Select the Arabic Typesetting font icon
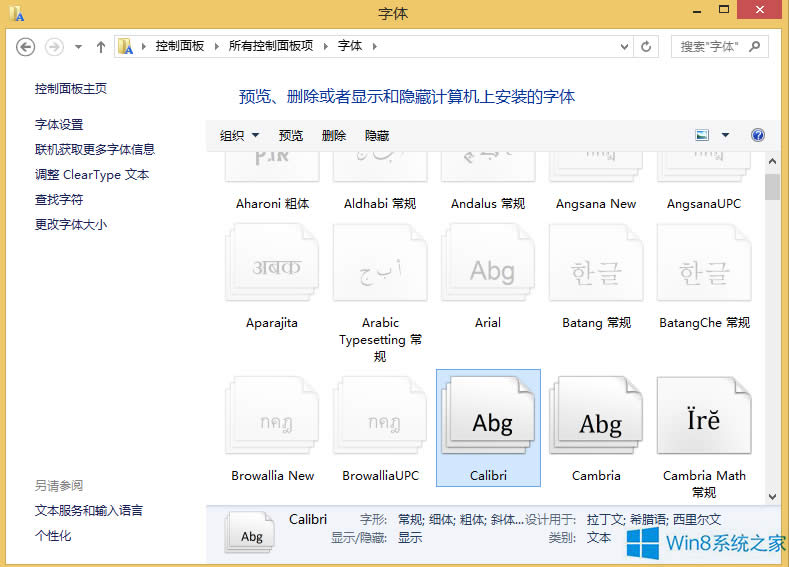This screenshot has height=567, width=789. click(x=380, y=263)
